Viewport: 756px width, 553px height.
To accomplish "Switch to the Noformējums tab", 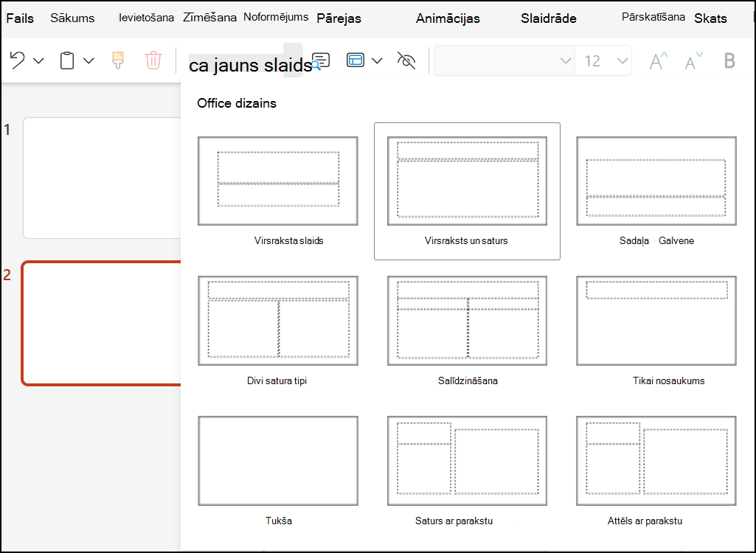I will click(276, 18).
